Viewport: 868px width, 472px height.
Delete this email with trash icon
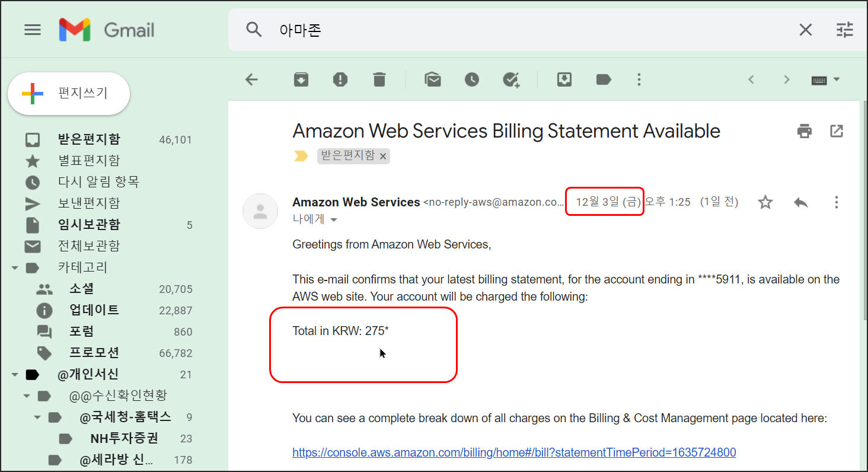pyautogui.click(x=379, y=79)
